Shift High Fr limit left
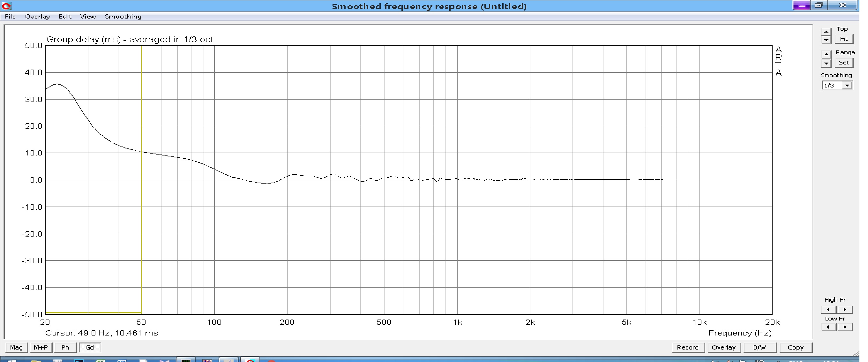Image resolution: width=868 pixels, height=362 pixels. click(x=828, y=309)
